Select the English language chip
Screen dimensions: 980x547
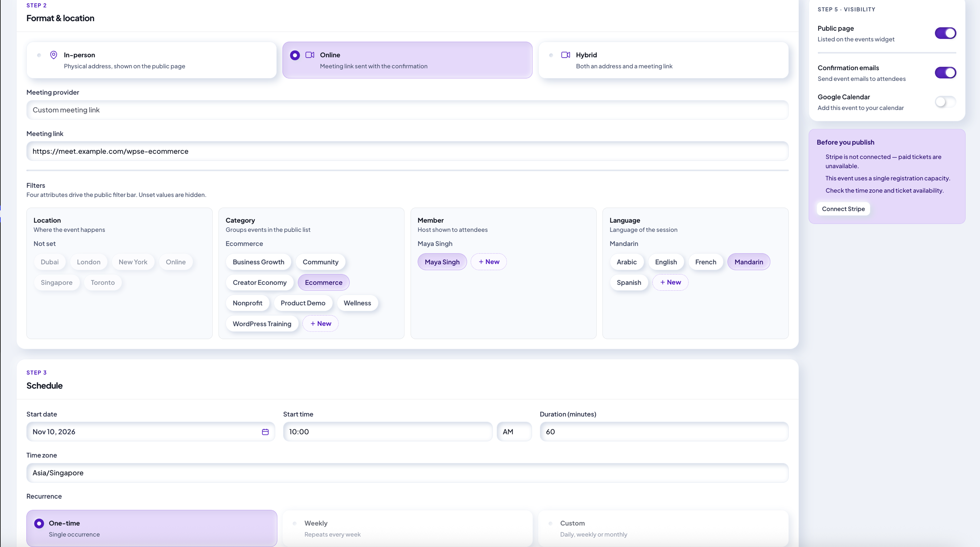[666, 262]
